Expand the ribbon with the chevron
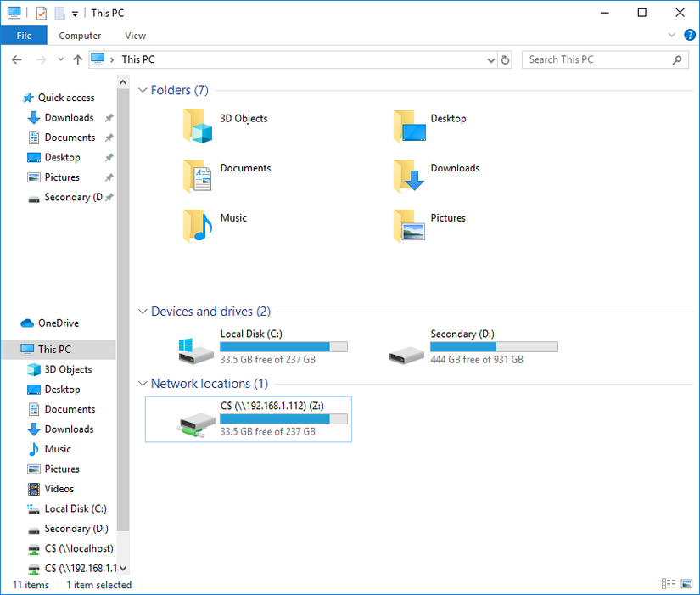The width and height of the screenshot is (700, 595). (x=671, y=35)
